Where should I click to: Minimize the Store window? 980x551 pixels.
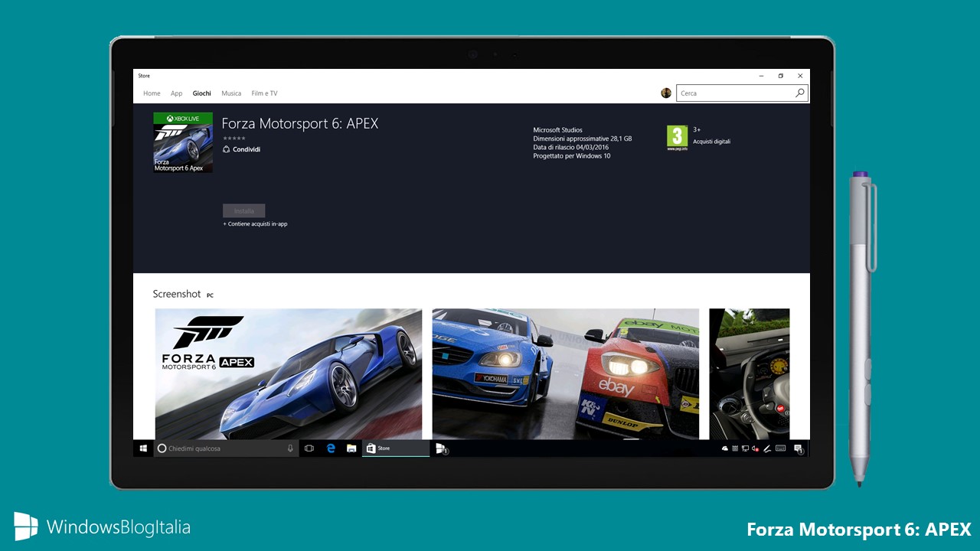pos(762,76)
